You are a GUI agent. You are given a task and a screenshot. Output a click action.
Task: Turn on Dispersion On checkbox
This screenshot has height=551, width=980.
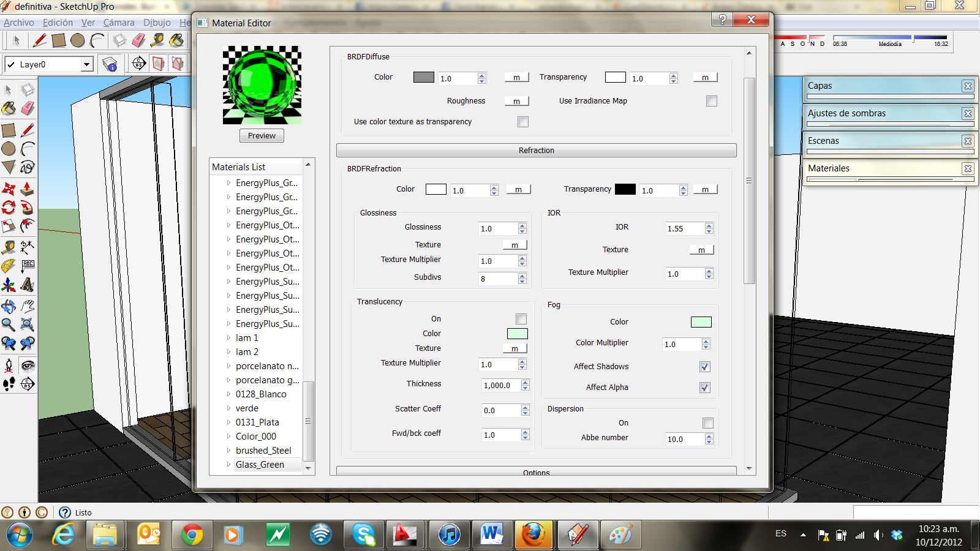click(x=708, y=423)
